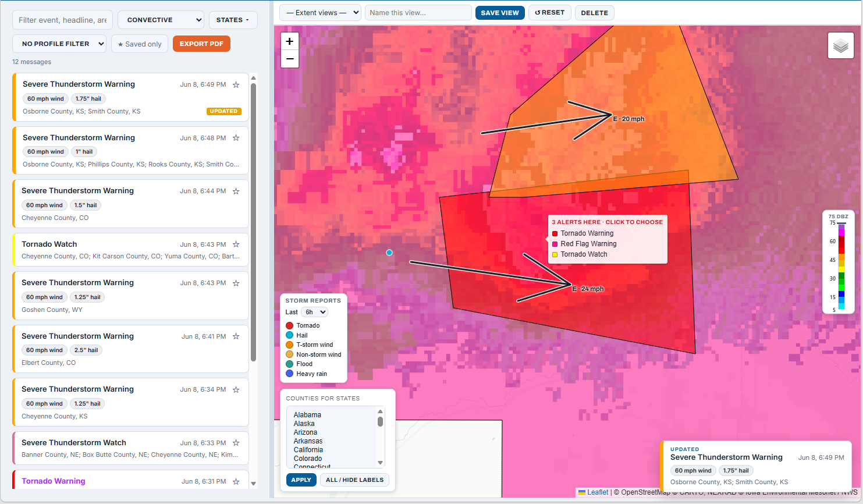Toggle ALL / HIDE LABELS button
863x504 pixels.
(354, 480)
